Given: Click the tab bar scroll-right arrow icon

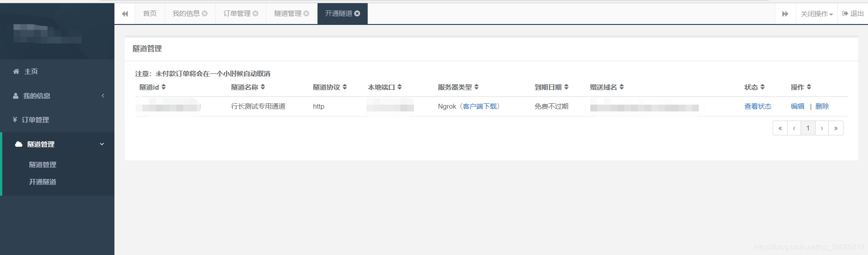Looking at the screenshot, I should coord(785,14).
